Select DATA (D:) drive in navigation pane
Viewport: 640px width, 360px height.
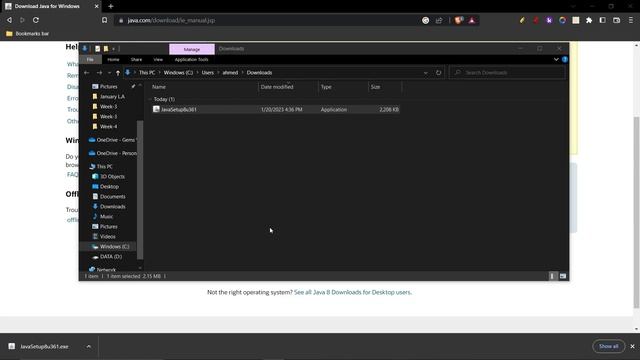point(111,257)
